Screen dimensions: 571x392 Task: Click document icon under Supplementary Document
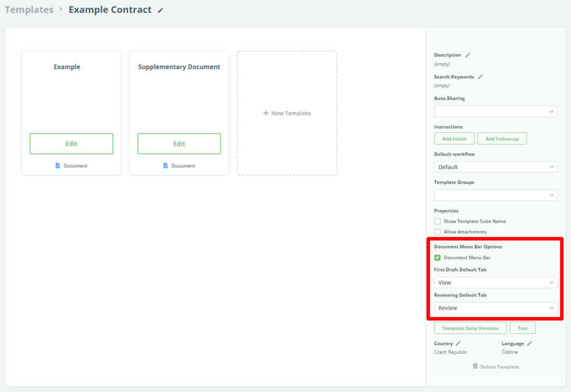click(x=165, y=166)
